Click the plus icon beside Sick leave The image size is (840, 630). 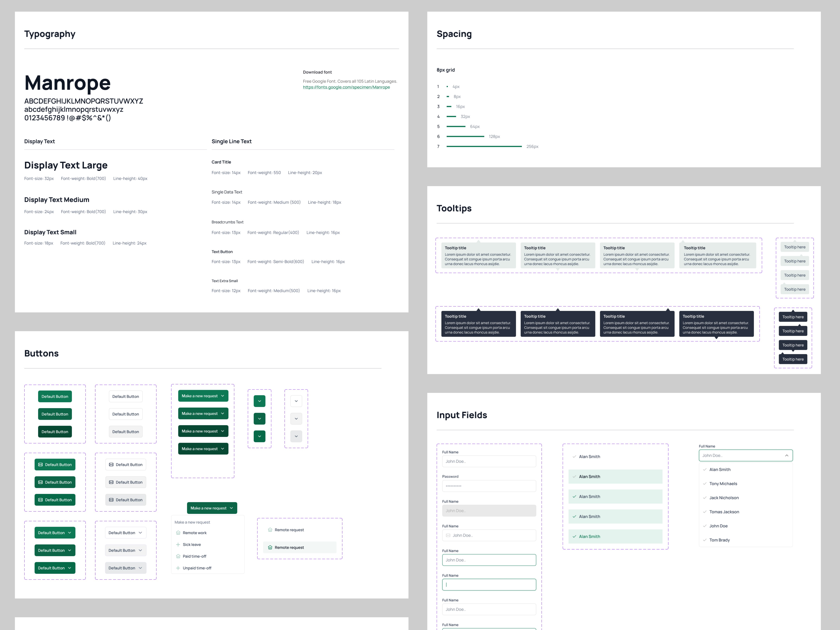178,545
